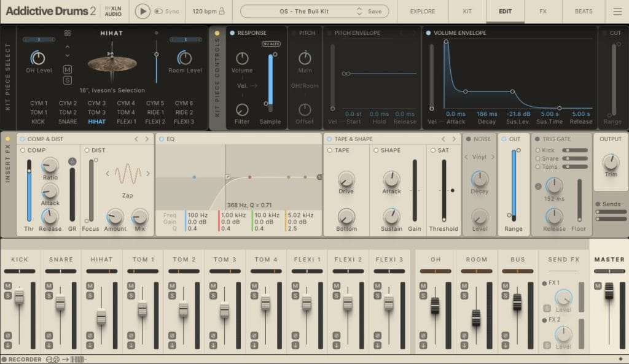
Task: Click the EQ low-cut band handle icon
Action: tap(227, 177)
